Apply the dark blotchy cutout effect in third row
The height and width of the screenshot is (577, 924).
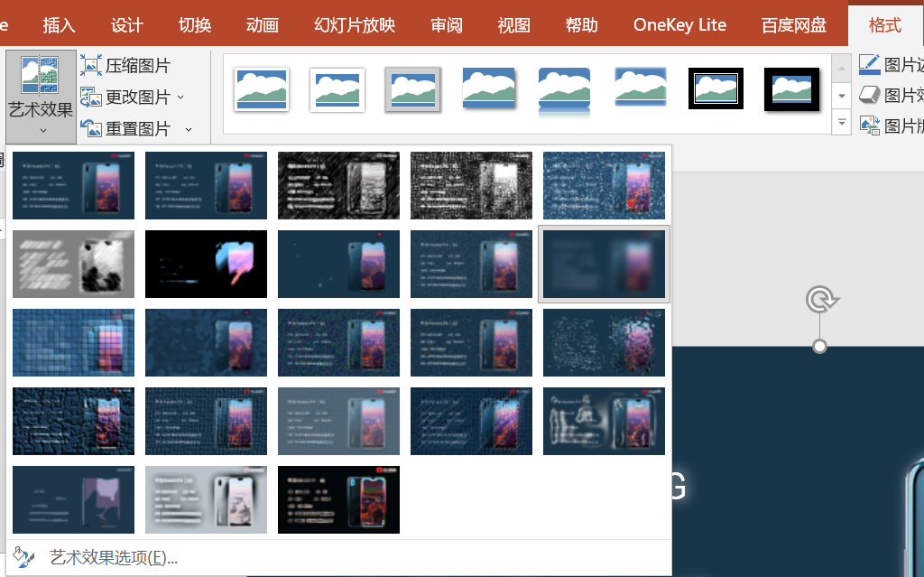(x=207, y=342)
